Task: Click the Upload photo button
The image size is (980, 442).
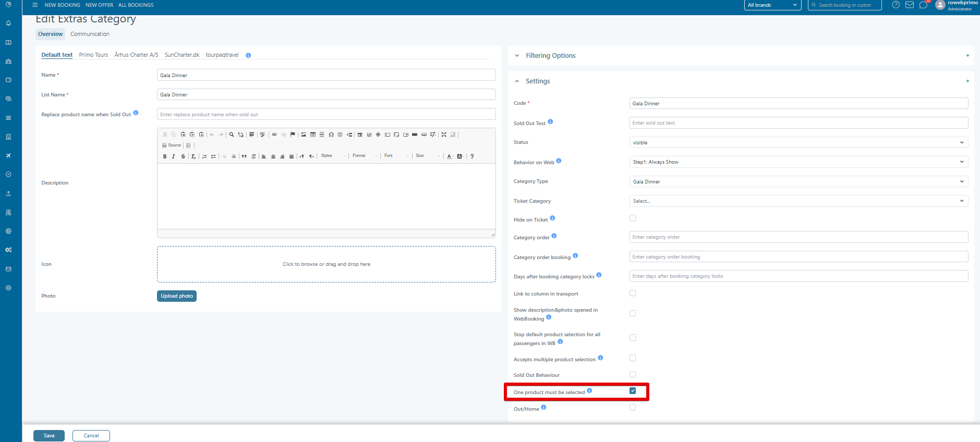Action: coord(177,296)
